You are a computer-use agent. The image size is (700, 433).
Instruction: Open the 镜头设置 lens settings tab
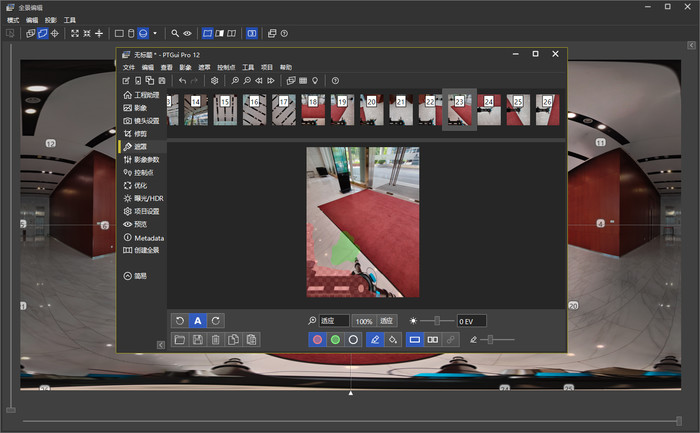coord(142,121)
